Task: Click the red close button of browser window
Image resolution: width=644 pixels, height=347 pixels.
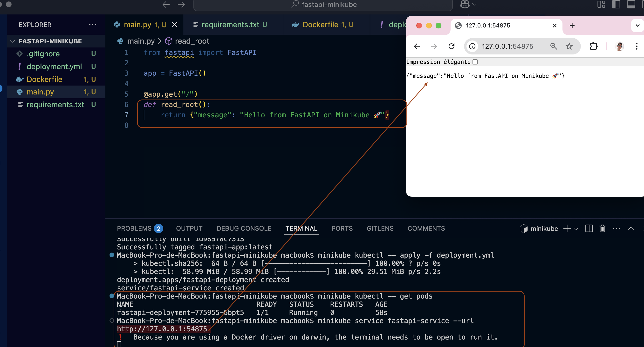Action: point(419,26)
